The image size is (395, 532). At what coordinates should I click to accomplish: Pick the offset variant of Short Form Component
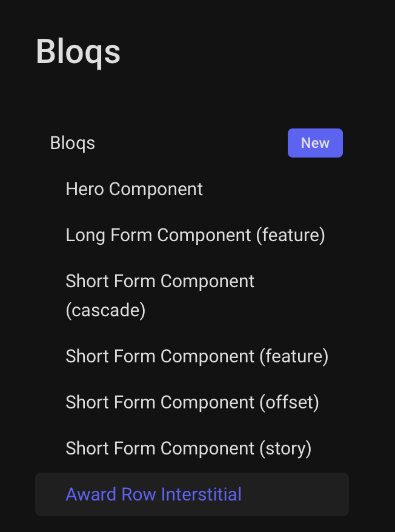pos(193,402)
